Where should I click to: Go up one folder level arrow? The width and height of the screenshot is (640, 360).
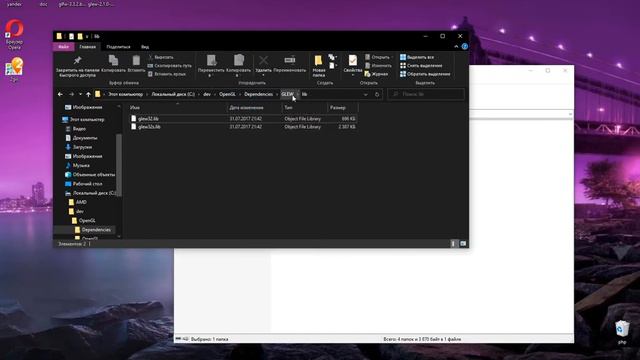pos(88,94)
